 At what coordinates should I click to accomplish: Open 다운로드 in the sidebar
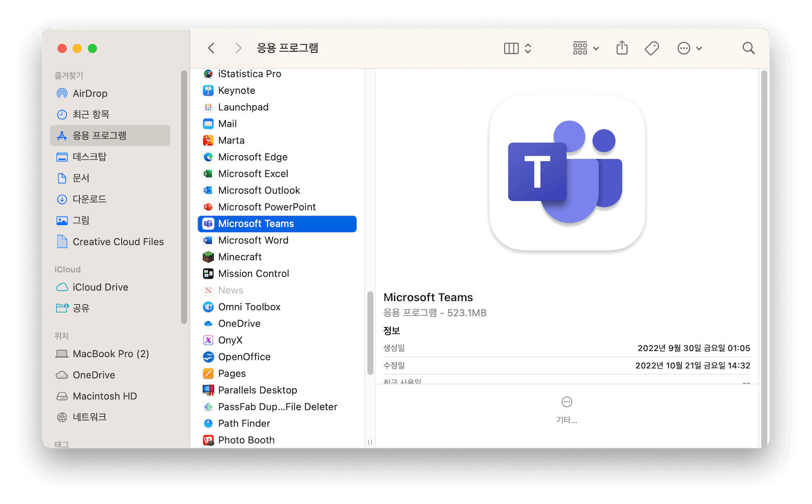pyautogui.click(x=110, y=199)
